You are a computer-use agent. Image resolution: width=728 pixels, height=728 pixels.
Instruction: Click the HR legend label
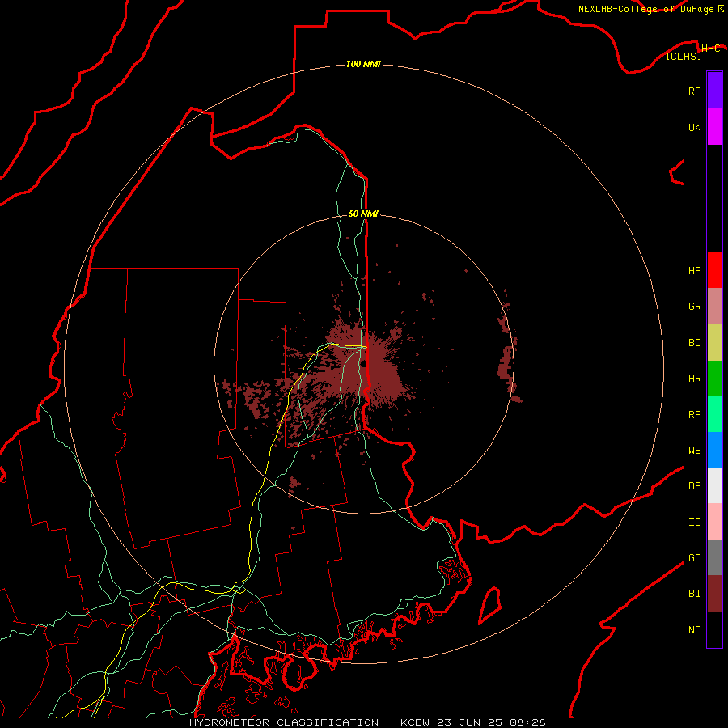[694, 379]
